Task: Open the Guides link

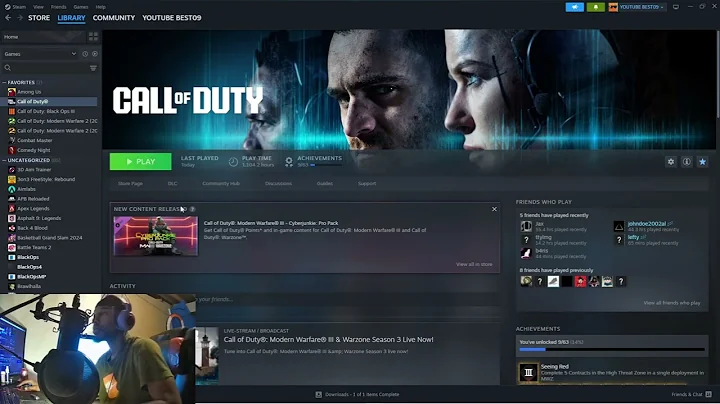Action: click(x=325, y=184)
